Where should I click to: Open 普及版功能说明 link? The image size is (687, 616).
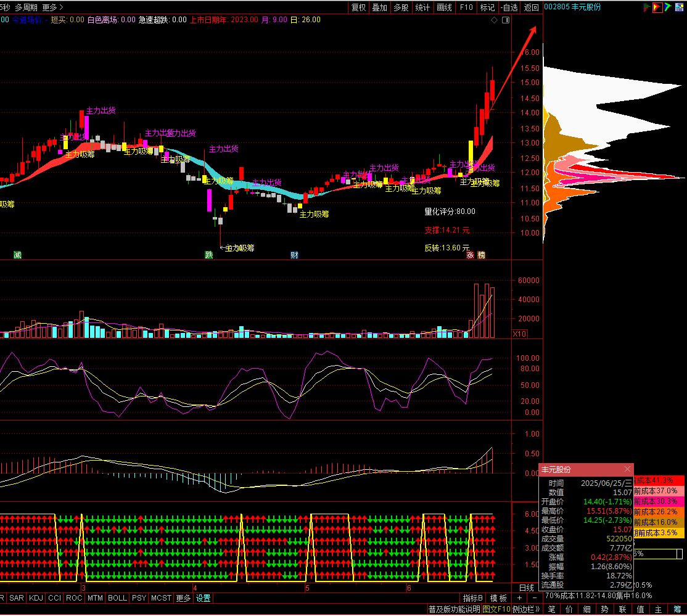[x=455, y=609]
